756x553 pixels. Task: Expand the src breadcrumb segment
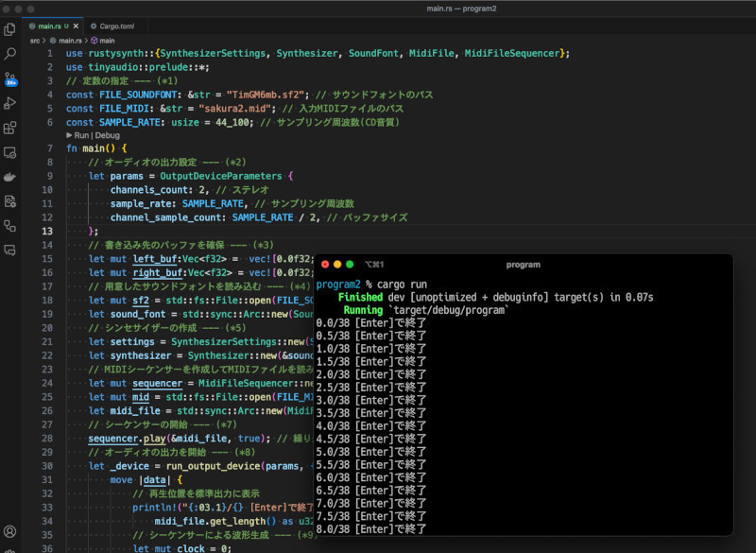34,41
